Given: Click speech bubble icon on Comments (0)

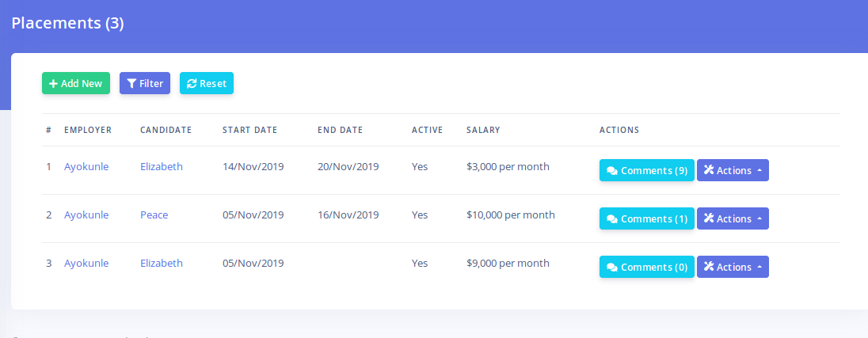Looking at the screenshot, I should click(612, 268).
